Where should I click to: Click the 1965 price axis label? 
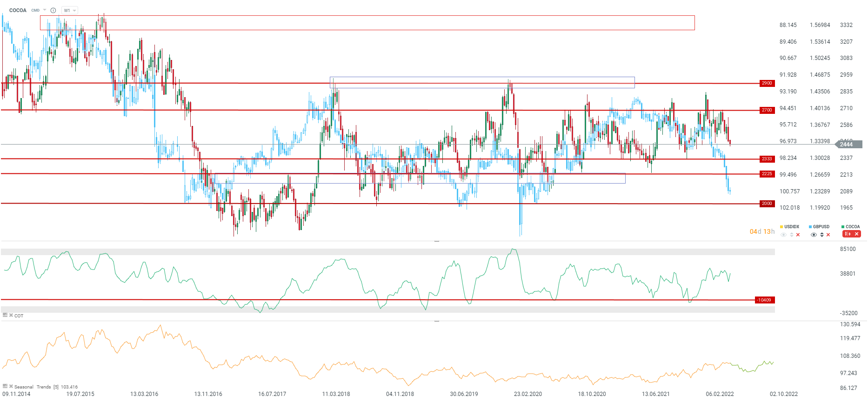tap(846, 208)
